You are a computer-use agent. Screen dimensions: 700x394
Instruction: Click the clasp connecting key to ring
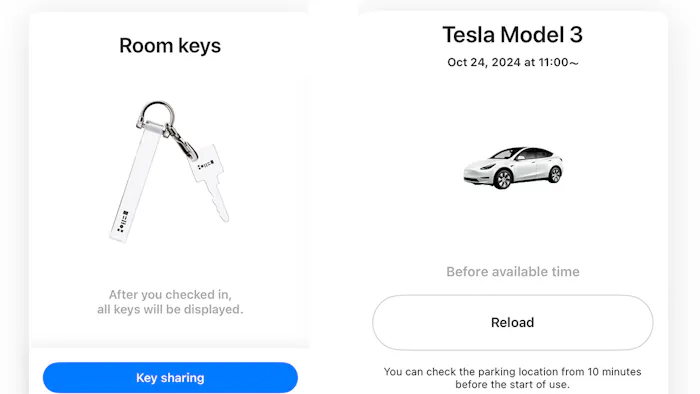[x=182, y=142]
